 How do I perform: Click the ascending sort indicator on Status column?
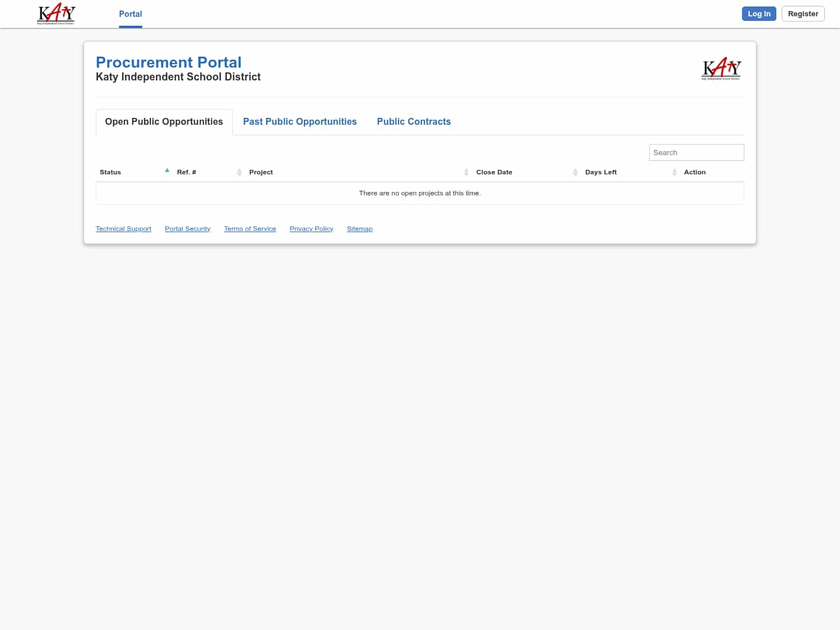pyautogui.click(x=167, y=170)
